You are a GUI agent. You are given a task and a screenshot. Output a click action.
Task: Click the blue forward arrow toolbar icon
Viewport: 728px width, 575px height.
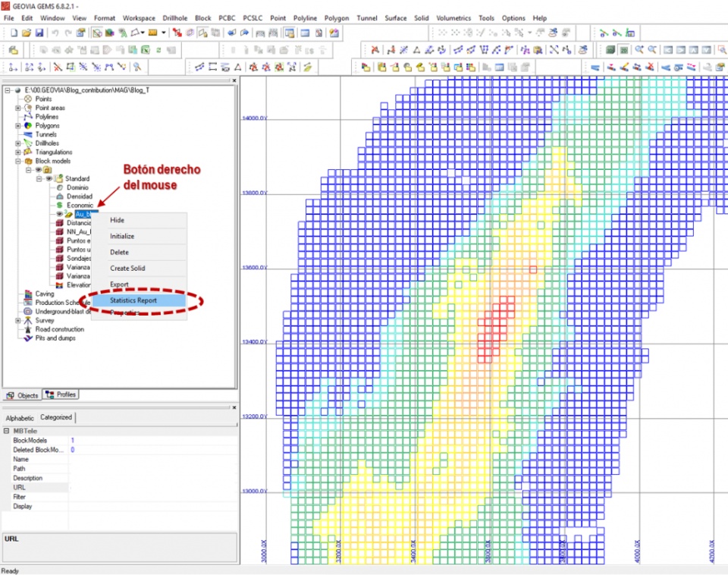point(245,33)
